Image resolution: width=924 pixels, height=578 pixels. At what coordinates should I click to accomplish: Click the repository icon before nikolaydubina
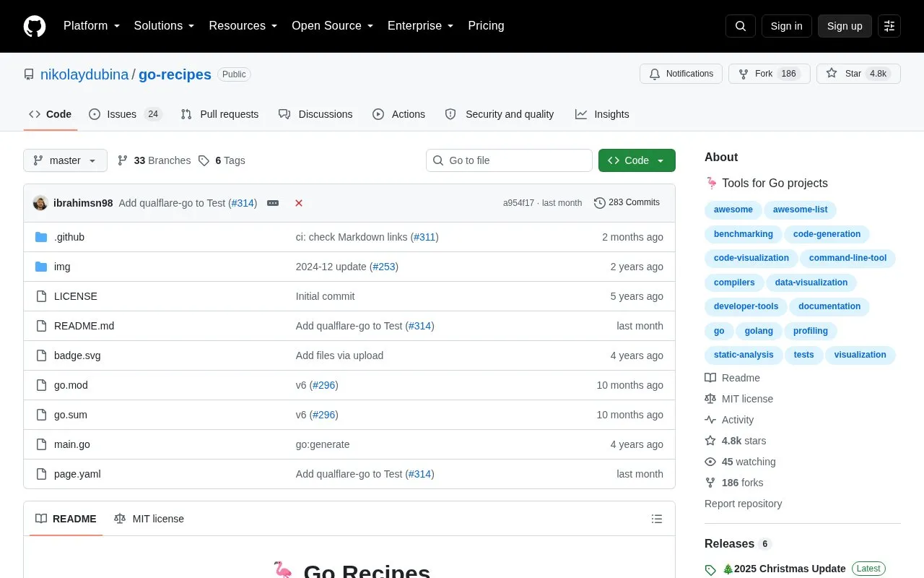(29, 74)
